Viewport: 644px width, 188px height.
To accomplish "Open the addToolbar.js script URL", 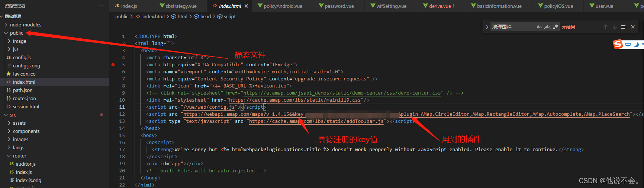I will [316, 121].
